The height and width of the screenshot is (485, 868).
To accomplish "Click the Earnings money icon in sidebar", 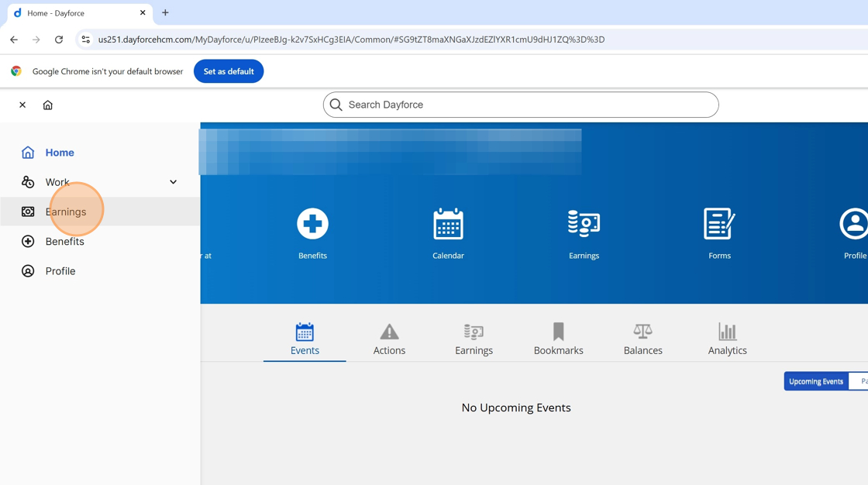I will [28, 212].
